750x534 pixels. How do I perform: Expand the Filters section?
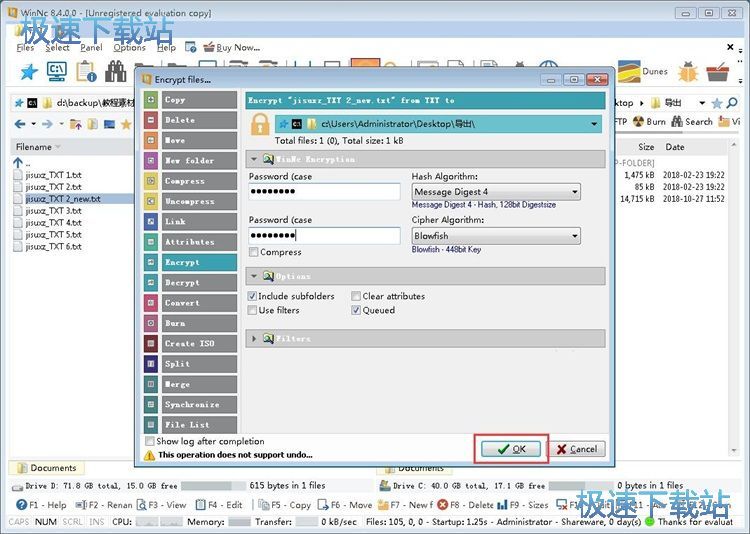click(254, 339)
